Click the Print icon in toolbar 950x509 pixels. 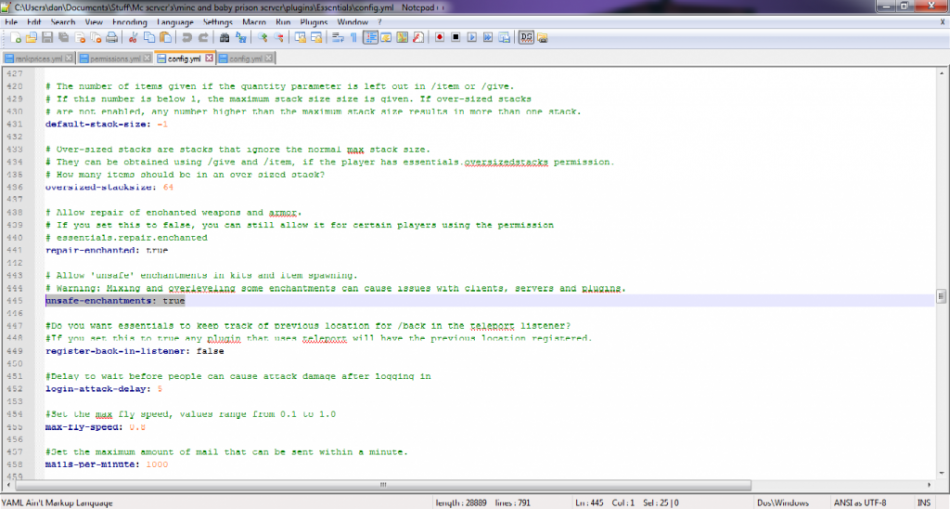click(111, 38)
